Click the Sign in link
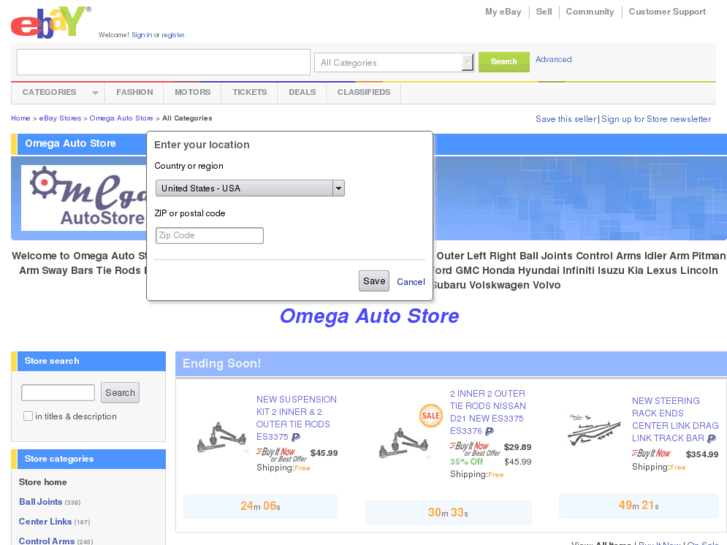The image size is (727, 545). [x=141, y=35]
